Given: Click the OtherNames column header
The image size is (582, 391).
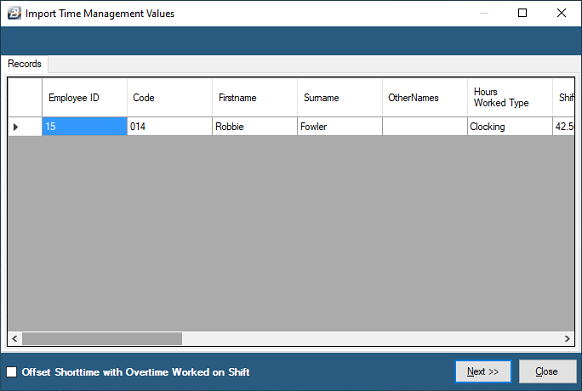Looking at the screenshot, I should [x=425, y=98].
